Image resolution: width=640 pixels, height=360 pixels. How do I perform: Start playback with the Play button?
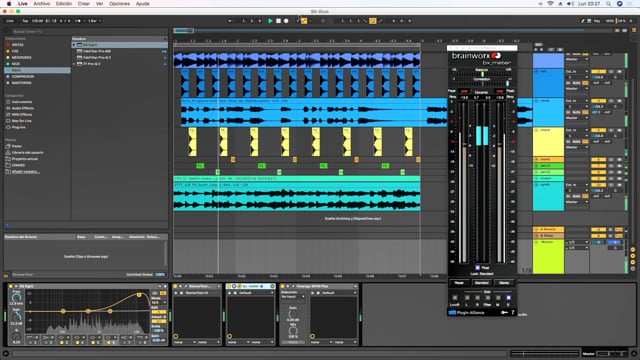tap(270, 21)
